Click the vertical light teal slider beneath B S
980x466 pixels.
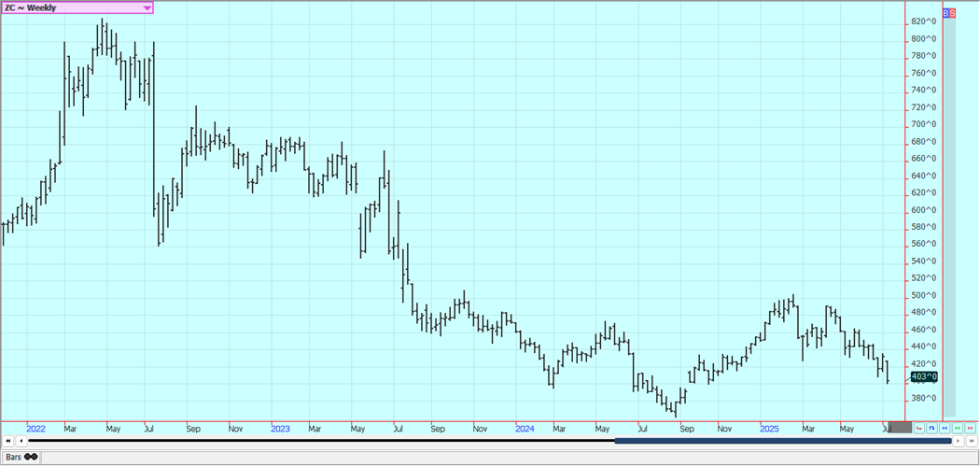click(949, 217)
